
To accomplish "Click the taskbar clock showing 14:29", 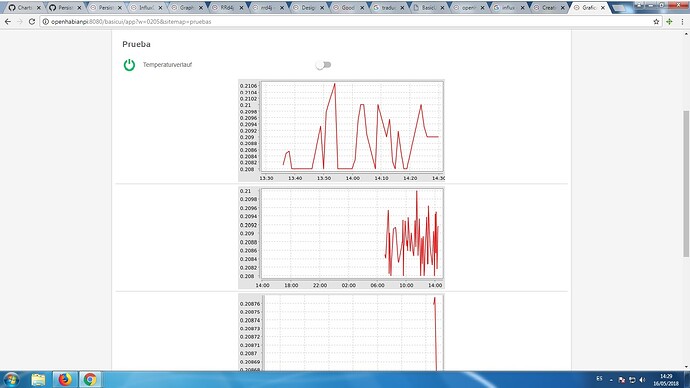I will point(666,380).
